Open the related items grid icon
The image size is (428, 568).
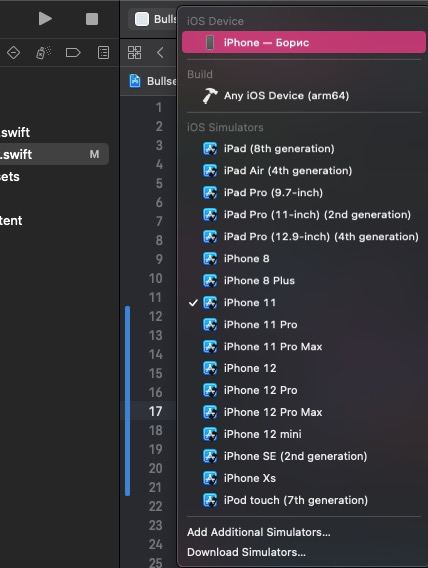point(134,53)
